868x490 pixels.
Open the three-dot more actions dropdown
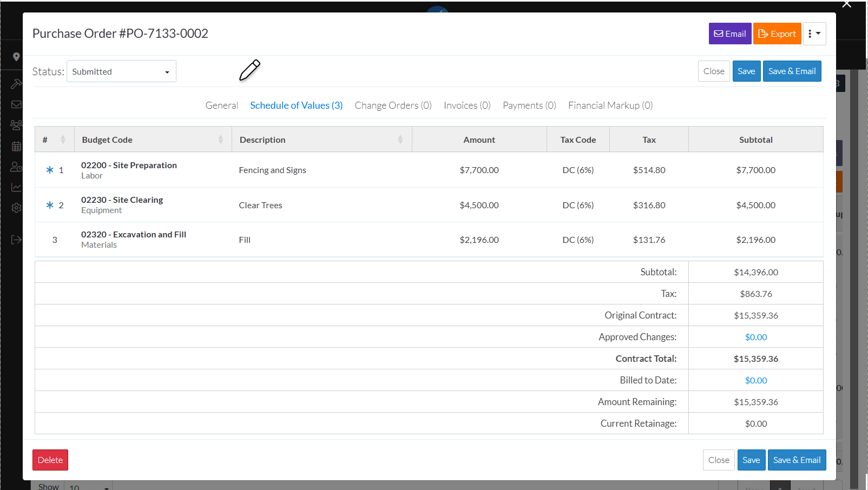pyautogui.click(x=814, y=34)
